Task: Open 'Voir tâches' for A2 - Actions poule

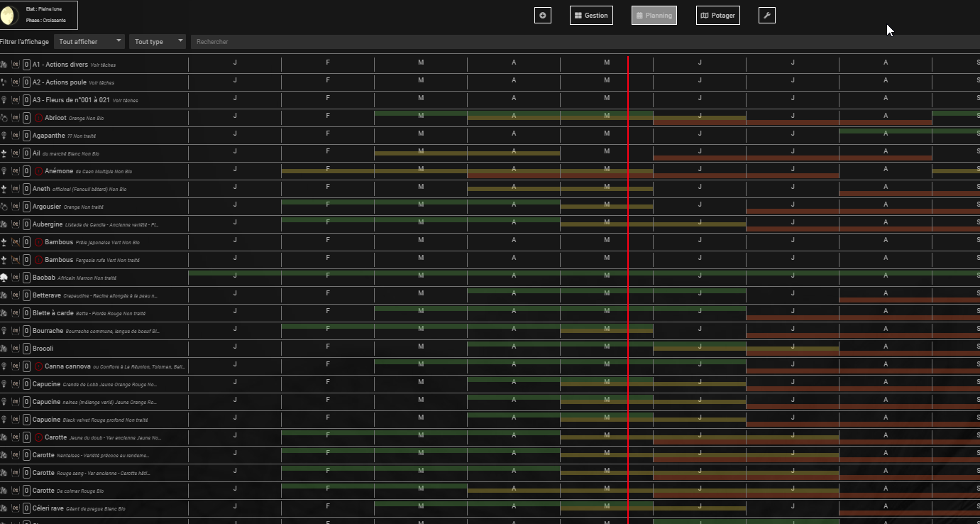Action: point(101,83)
